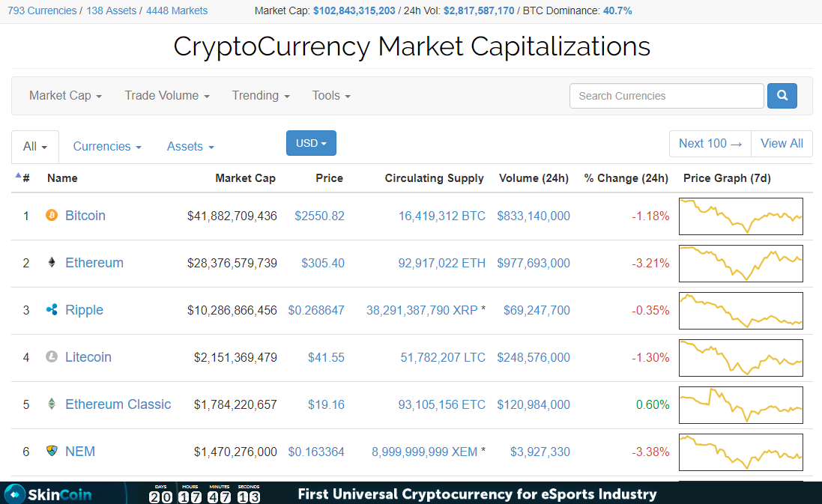This screenshot has width=822, height=504.
Task: Expand the Market Cap menu
Action: pyautogui.click(x=65, y=96)
